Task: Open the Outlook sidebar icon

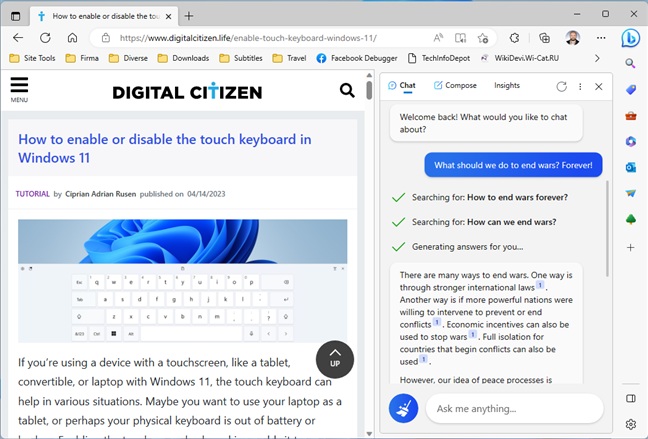Action: coord(631,167)
